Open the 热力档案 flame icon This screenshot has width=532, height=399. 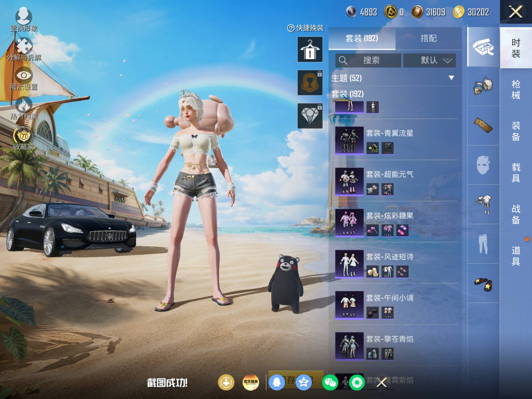pos(24,105)
